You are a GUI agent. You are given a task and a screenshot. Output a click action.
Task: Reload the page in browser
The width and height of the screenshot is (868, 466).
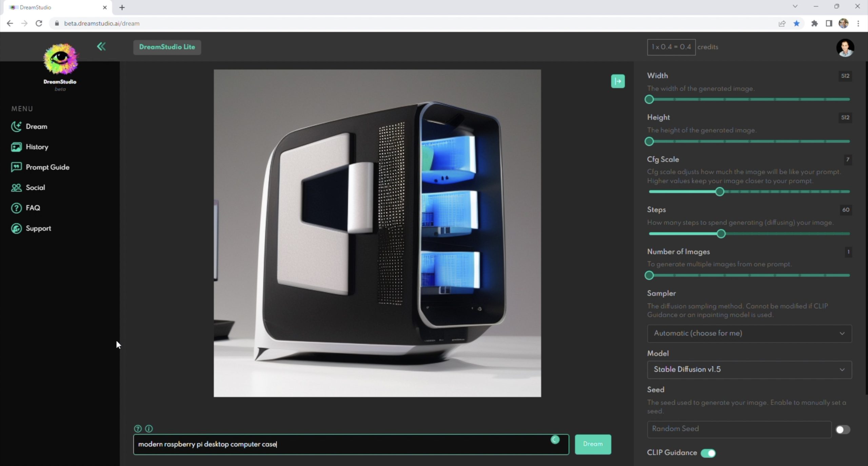[x=39, y=23]
